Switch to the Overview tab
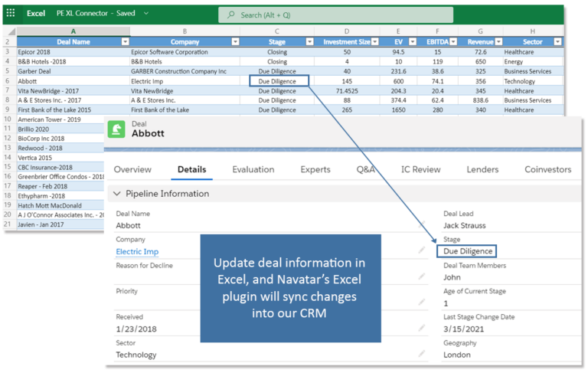The height and width of the screenshot is (386, 588). pos(132,169)
